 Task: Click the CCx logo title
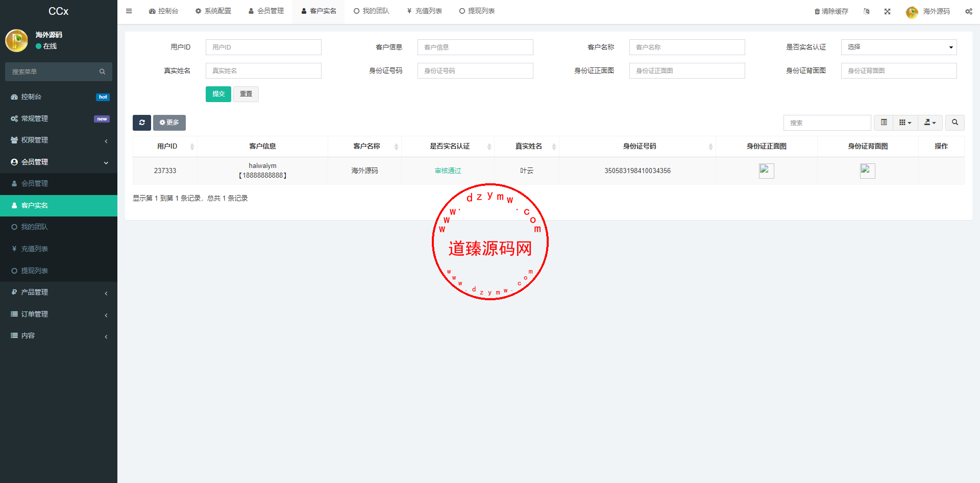(58, 11)
